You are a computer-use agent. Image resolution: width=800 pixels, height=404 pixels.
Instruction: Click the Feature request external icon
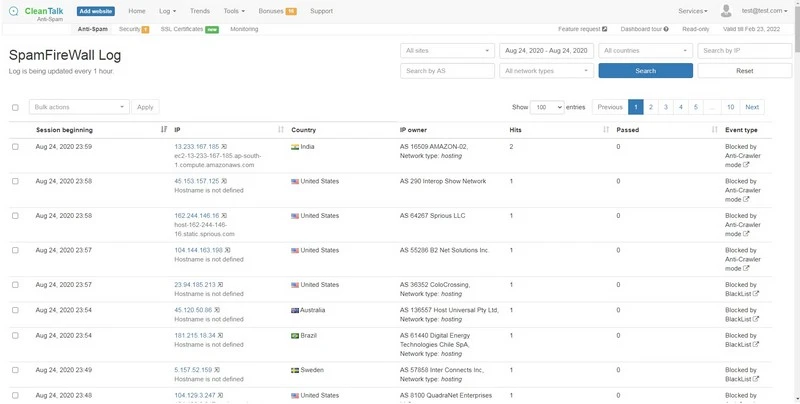(x=605, y=29)
